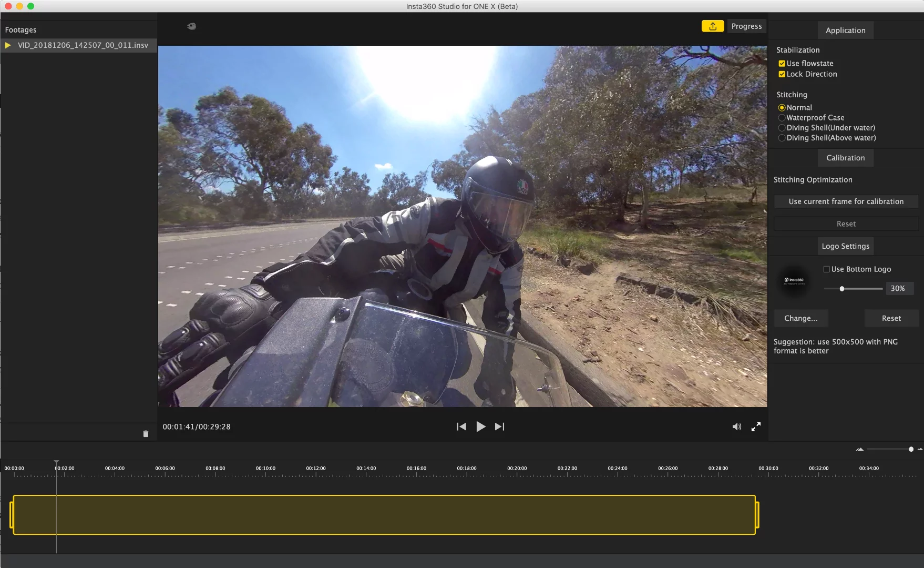Image resolution: width=924 pixels, height=568 pixels.
Task: Skip to the previous frame
Action: point(461,427)
